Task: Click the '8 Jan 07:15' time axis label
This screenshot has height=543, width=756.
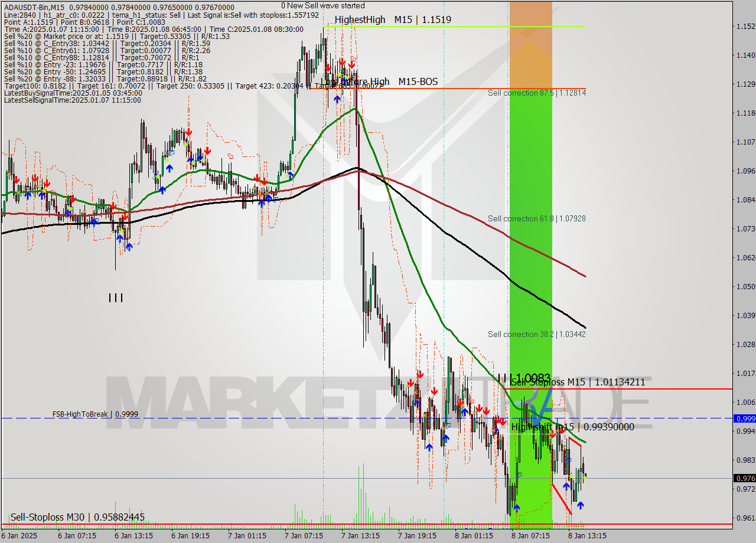Action: [x=530, y=536]
